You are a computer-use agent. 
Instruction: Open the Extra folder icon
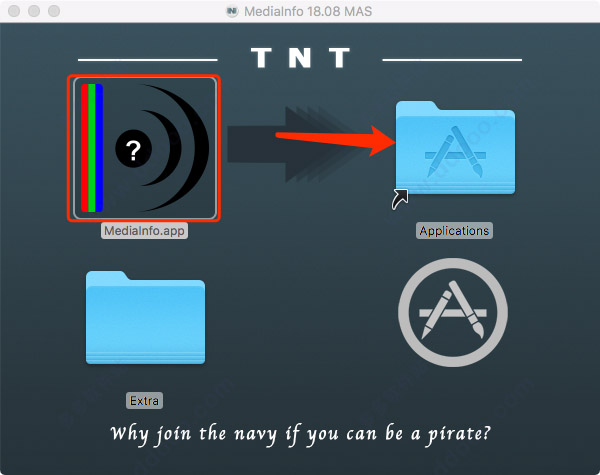point(145,317)
